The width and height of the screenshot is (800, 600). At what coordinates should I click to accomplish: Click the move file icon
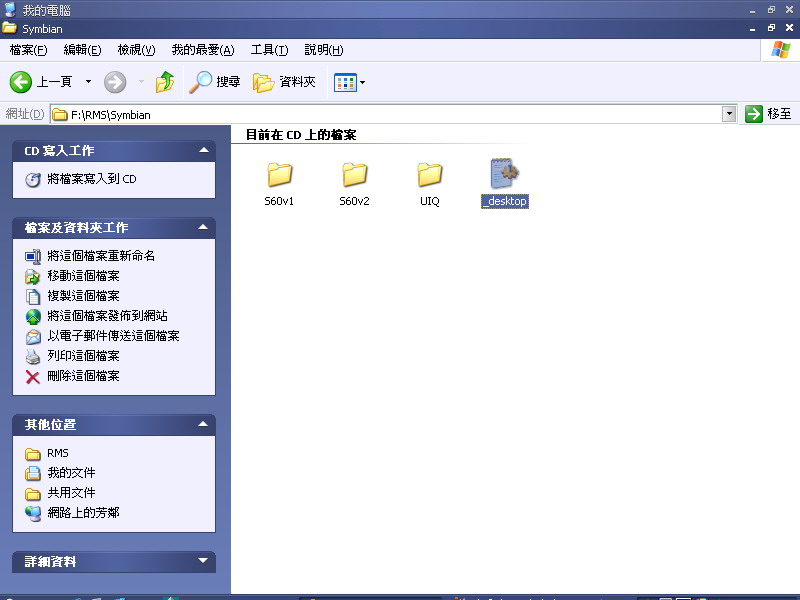[33, 277]
